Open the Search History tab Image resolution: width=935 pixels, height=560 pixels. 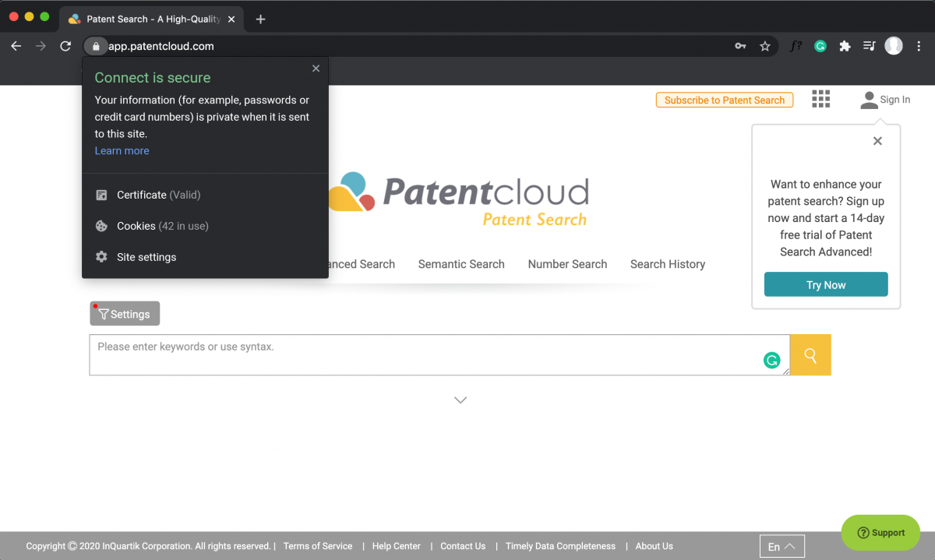pyautogui.click(x=668, y=264)
